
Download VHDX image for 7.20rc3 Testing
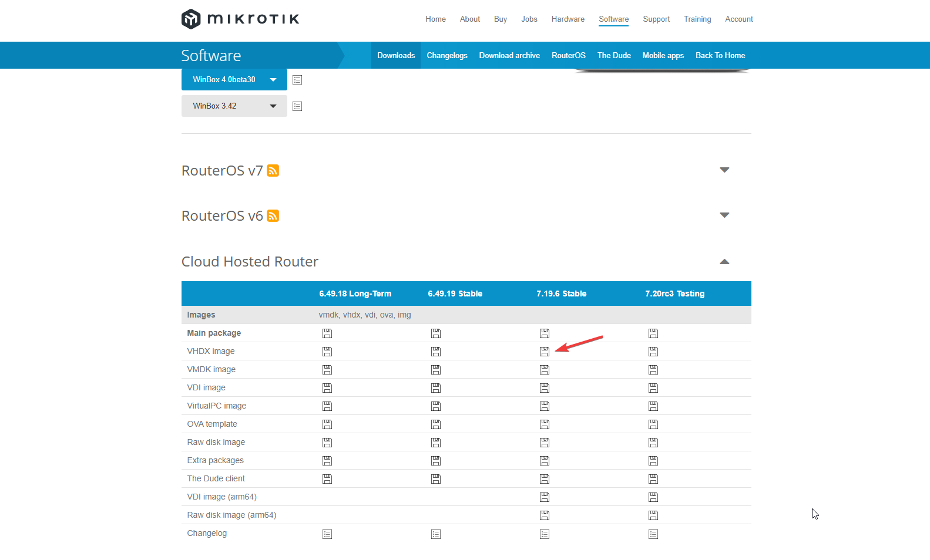653,352
